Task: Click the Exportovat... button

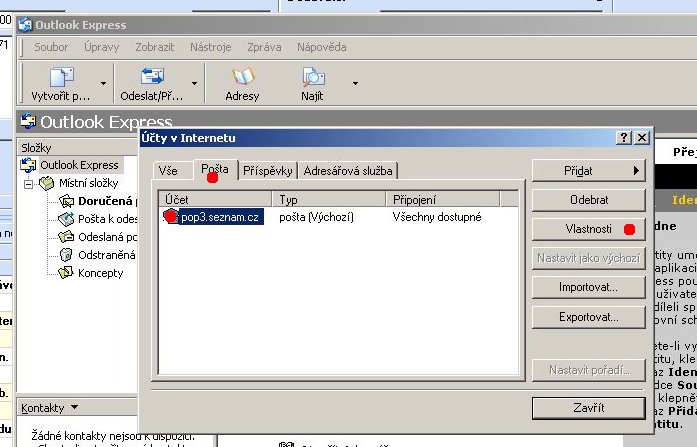Action: (589, 317)
